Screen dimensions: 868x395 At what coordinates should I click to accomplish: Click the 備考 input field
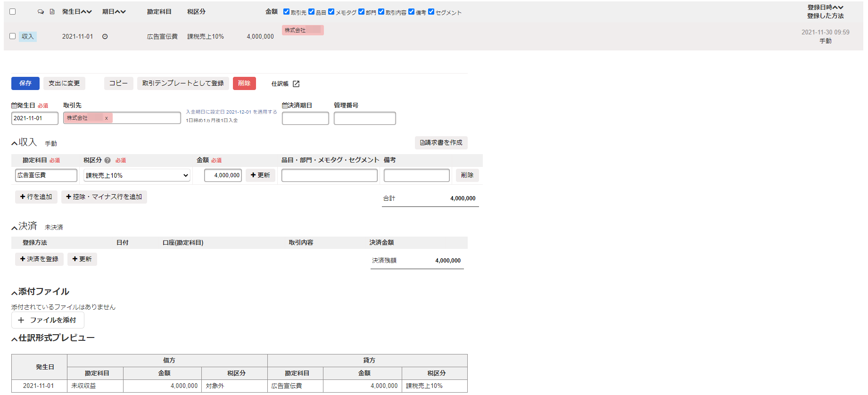417,175
